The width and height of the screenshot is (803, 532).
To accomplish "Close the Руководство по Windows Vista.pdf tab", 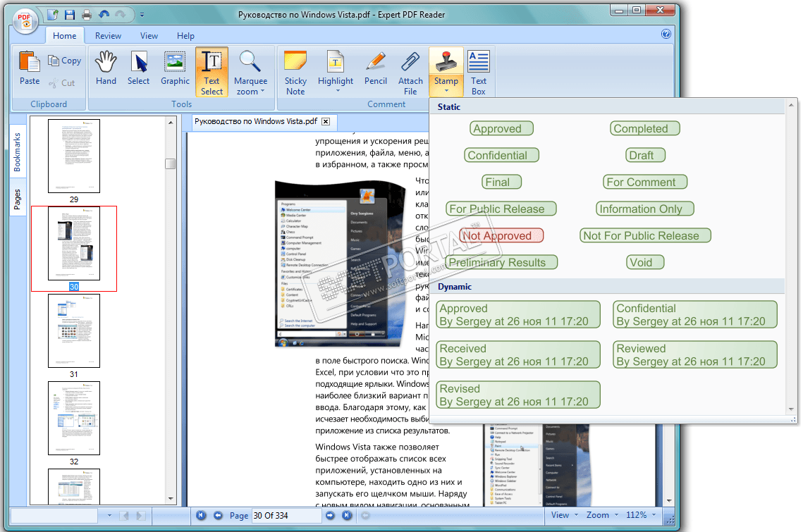I will click(x=326, y=121).
